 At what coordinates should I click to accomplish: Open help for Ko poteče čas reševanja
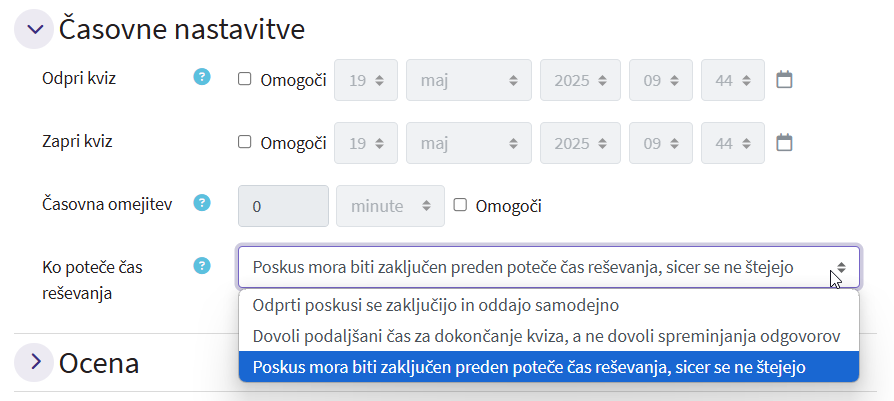tap(202, 266)
